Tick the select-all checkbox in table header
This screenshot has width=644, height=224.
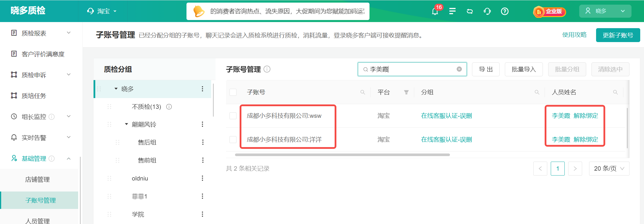[233, 92]
